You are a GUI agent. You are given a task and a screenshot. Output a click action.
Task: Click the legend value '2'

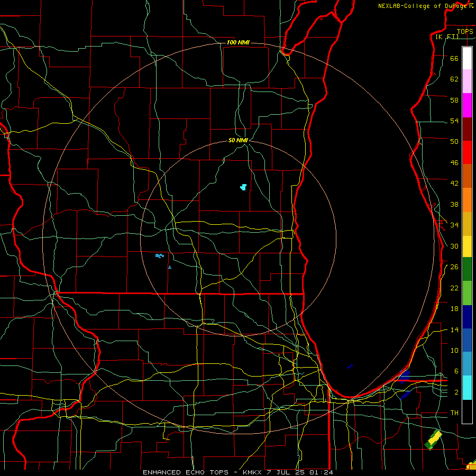click(x=456, y=392)
